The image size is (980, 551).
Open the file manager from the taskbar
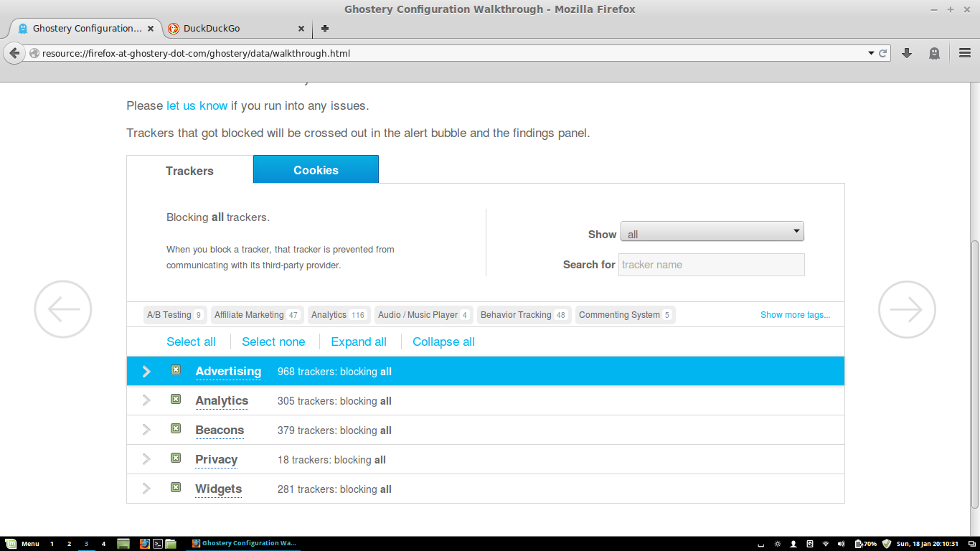click(170, 543)
